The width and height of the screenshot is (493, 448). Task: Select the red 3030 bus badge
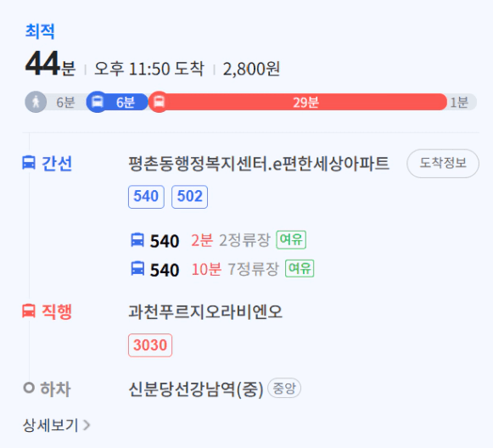point(150,345)
